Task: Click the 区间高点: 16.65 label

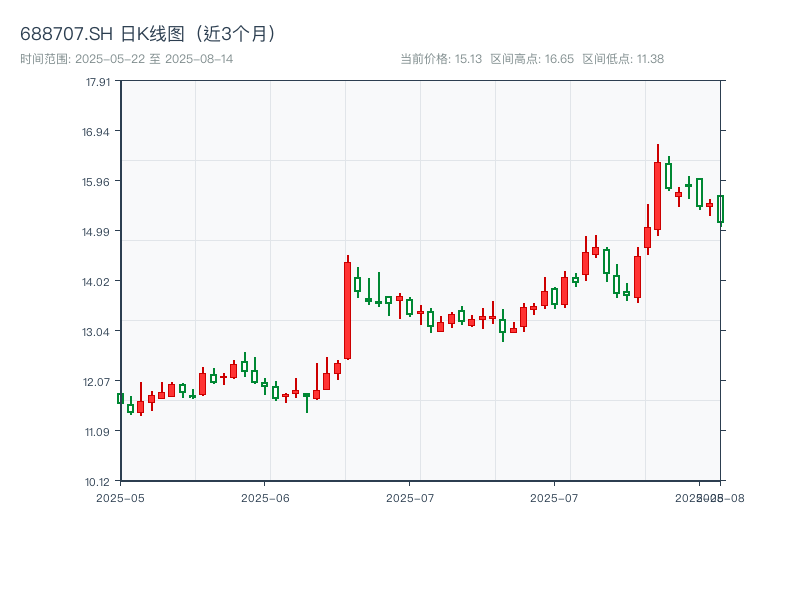Action: click(x=532, y=59)
